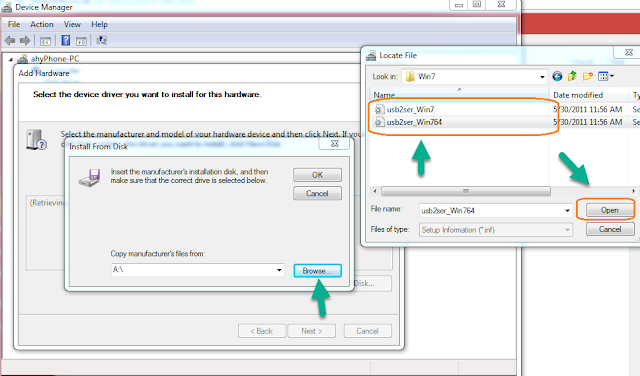Click the scan for hardware changes icon
Image resolution: width=640 pixels, height=376 pixels.
coord(101,40)
